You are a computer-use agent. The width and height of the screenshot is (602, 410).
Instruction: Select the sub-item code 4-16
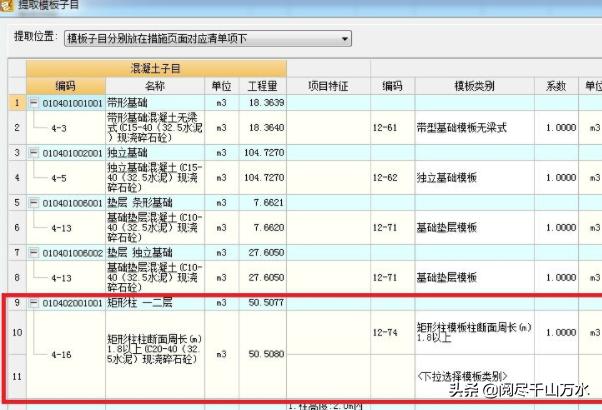click(61, 354)
